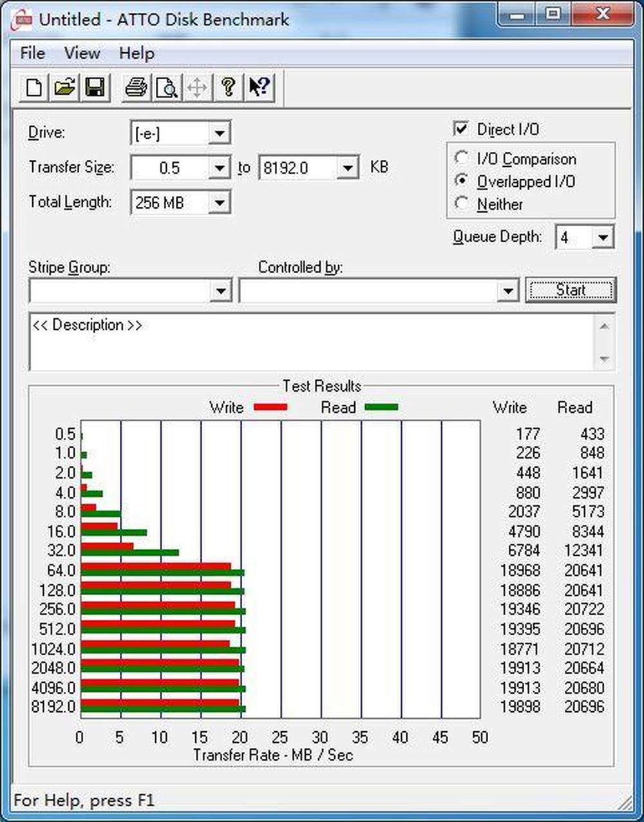
Task: Open About via question mark icon
Action: 227,87
